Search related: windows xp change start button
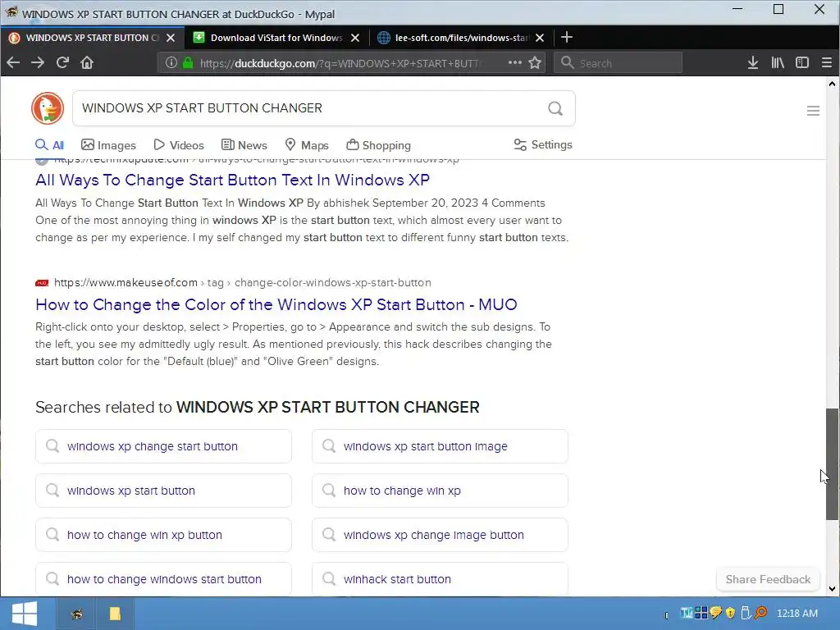The height and width of the screenshot is (630, 840). point(163,446)
